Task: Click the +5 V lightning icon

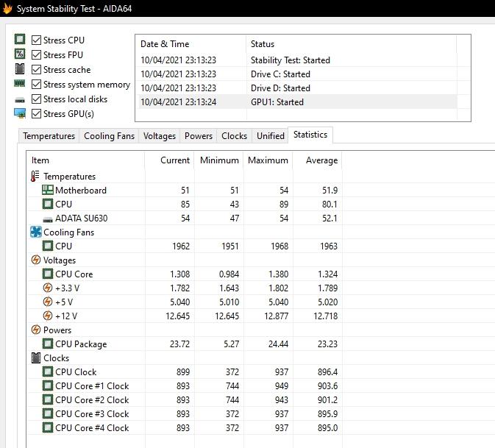Action: 48,302
